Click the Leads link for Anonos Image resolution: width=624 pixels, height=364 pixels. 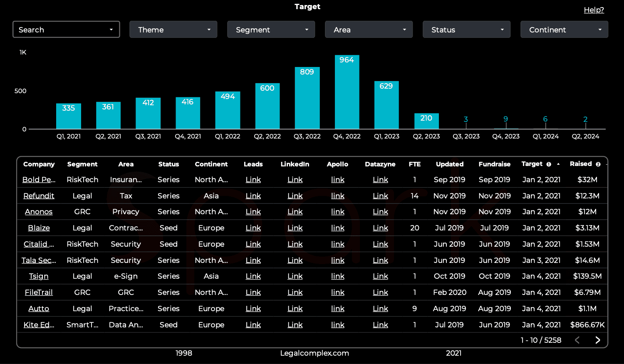pyautogui.click(x=253, y=212)
